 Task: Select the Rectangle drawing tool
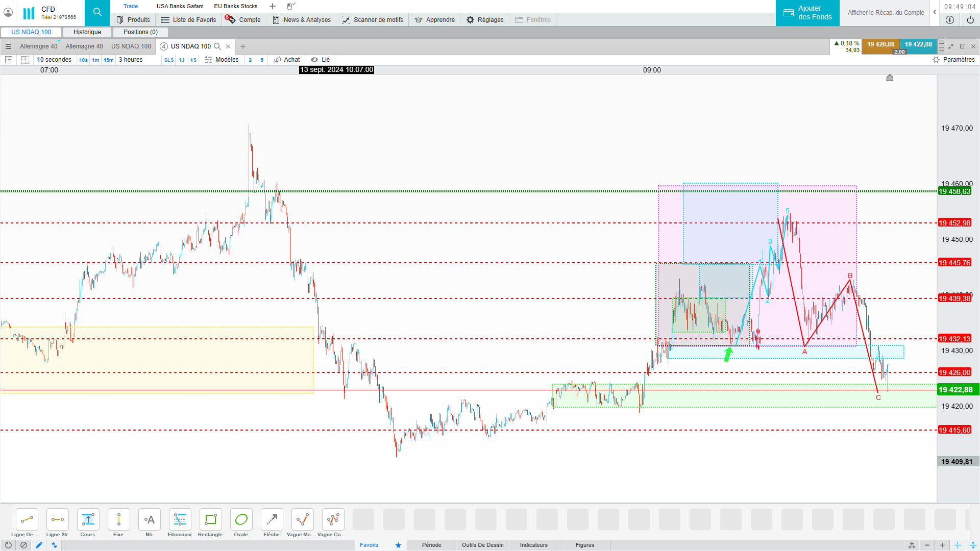coord(210,520)
